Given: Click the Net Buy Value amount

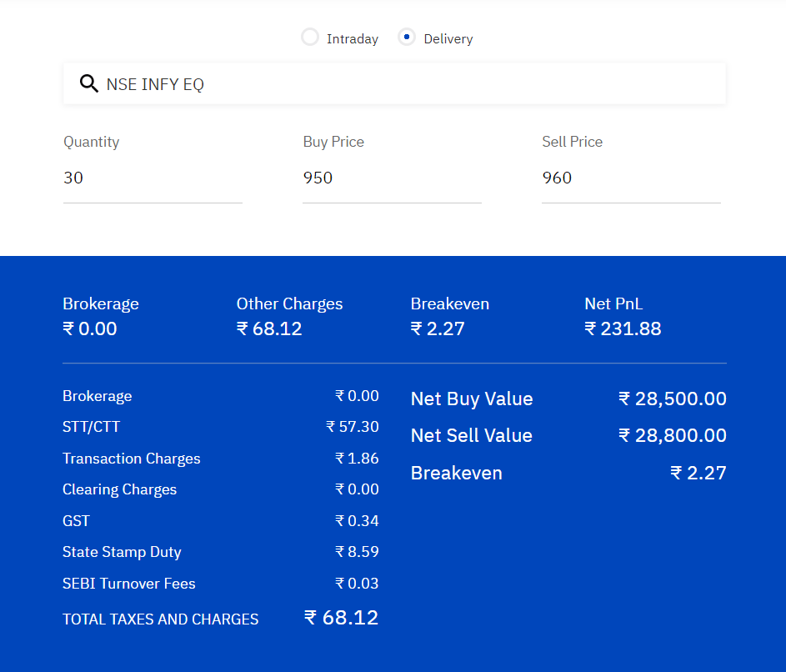Looking at the screenshot, I should (673, 399).
